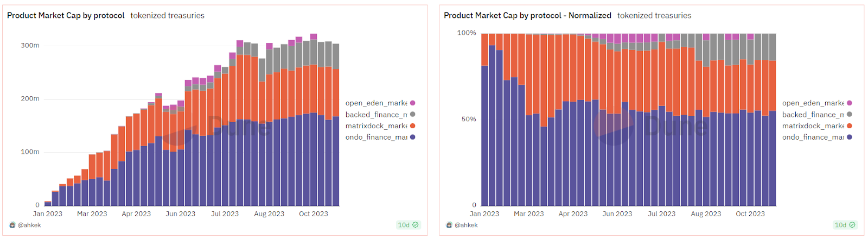Click the orange matrixdock legend dot in Normalized chart
This screenshot has height=238, width=868.
pos(850,126)
